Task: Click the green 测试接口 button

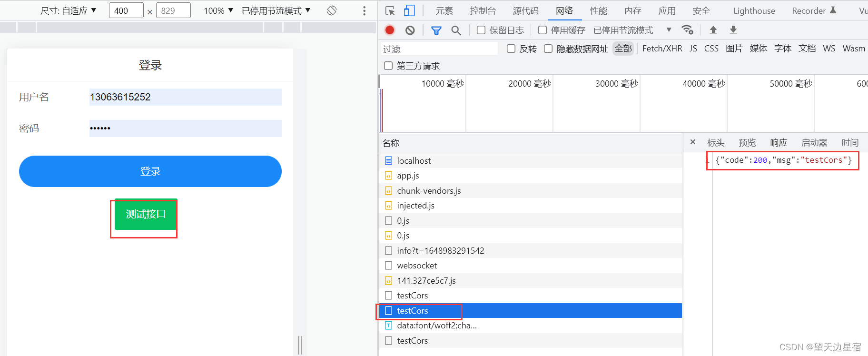Action: 146,214
